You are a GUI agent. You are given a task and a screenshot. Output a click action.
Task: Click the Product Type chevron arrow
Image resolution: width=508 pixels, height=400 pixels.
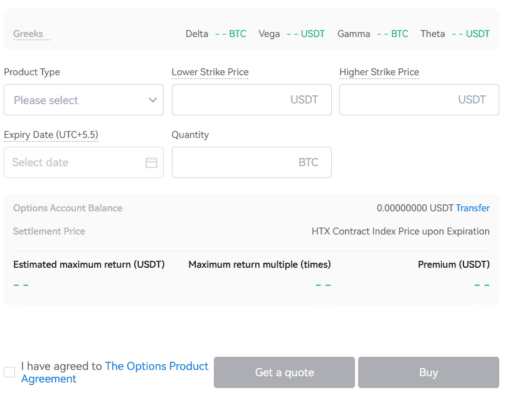click(x=153, y=100)
